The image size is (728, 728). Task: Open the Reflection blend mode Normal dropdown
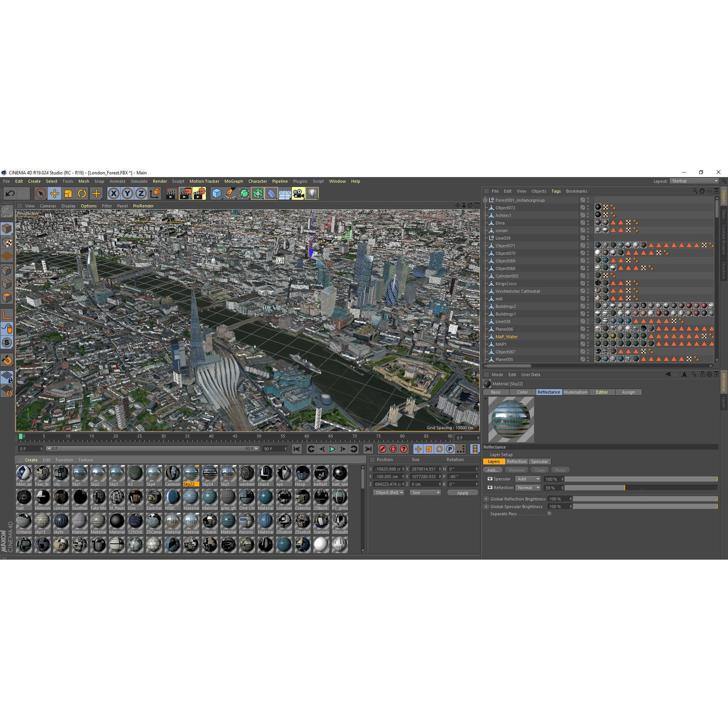[528, 488]
